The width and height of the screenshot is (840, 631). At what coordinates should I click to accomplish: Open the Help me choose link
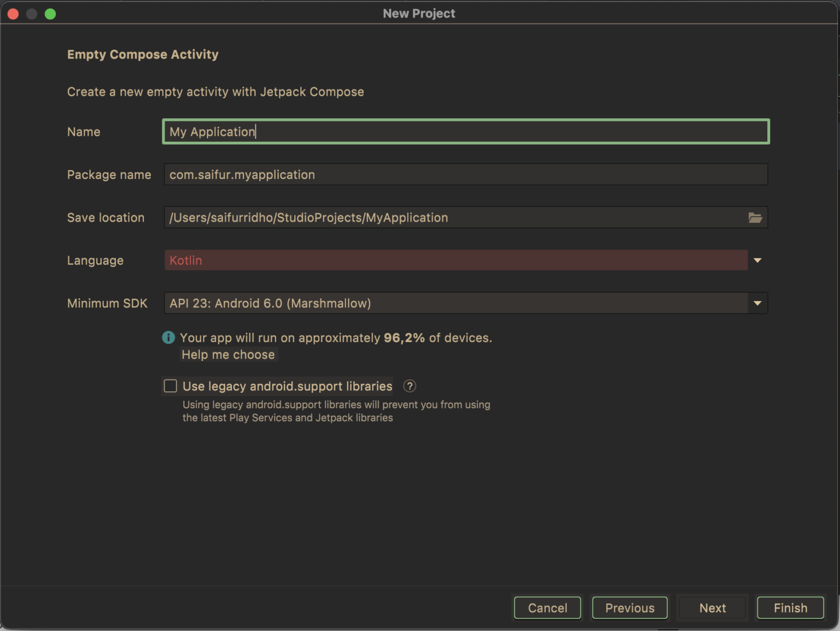pos(228,355)
